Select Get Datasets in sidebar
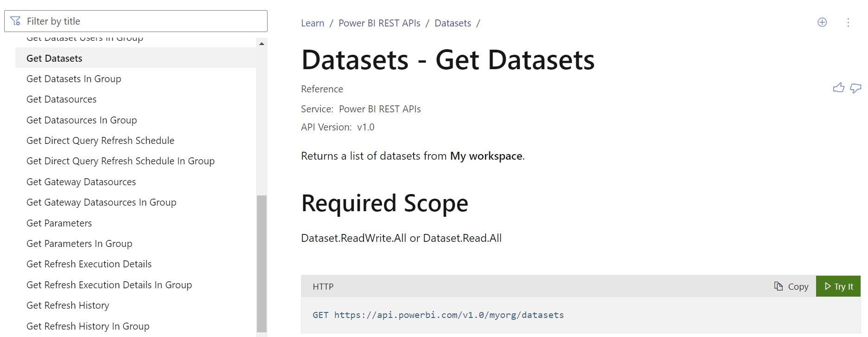This screenshot has width=868, height=337. [135, 58]
